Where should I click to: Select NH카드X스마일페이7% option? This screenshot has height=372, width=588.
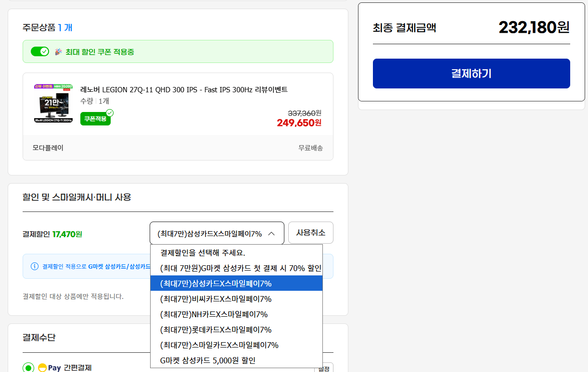(x=236, y=314)
